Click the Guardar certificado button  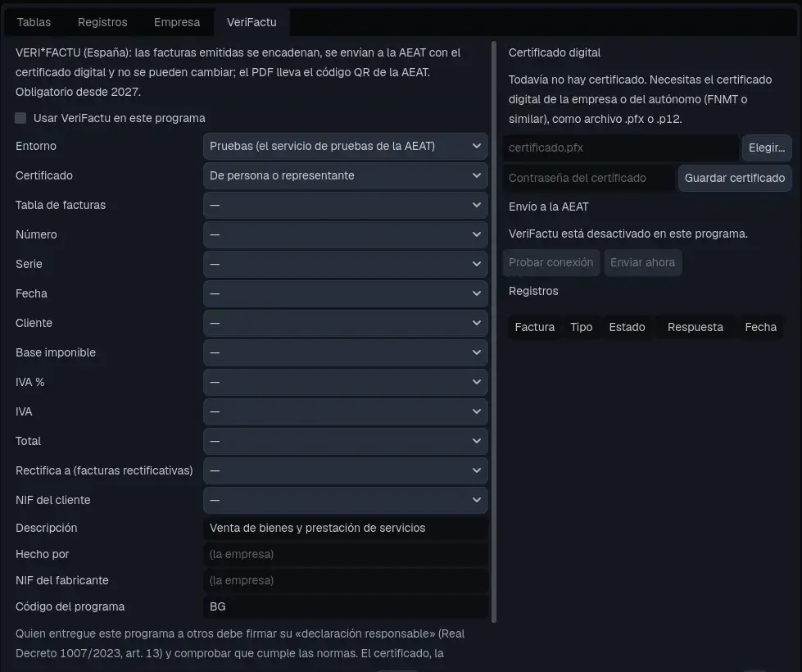click(x=735, y=178)
